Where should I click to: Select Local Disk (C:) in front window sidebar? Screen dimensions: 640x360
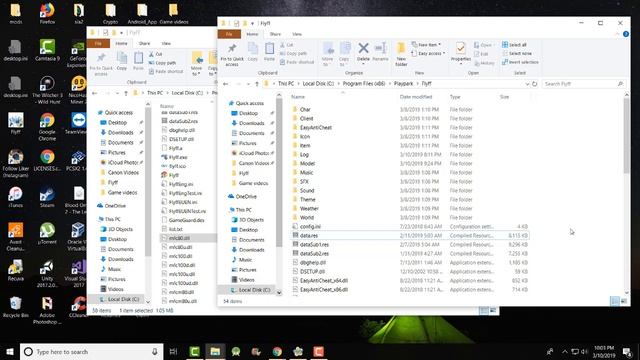point(254,290)
